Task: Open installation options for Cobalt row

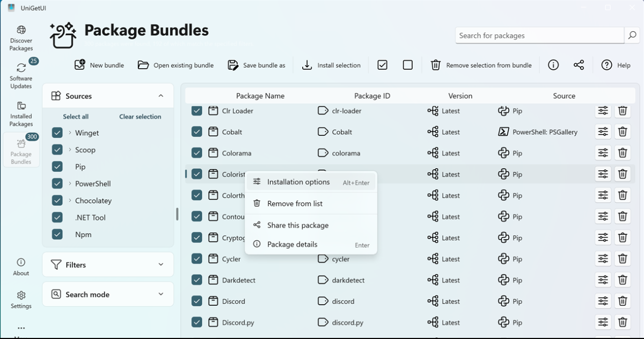Action: pyautogui.click(x=603, y=132)
